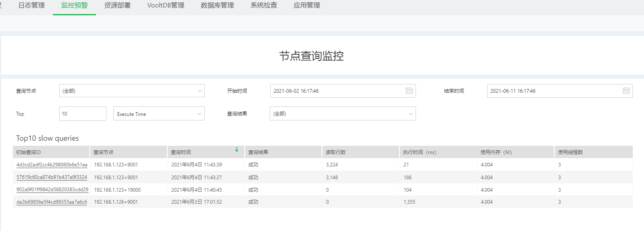Open the 系统检查 tab
The width and height of the screenshot is (644, 231).
pos(264,6)
